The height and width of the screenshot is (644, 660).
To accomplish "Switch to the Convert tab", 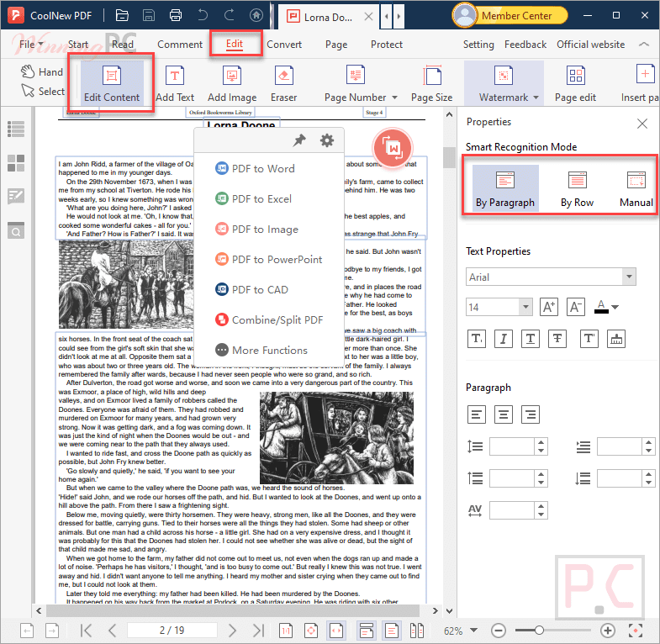I will pos(284,45).
